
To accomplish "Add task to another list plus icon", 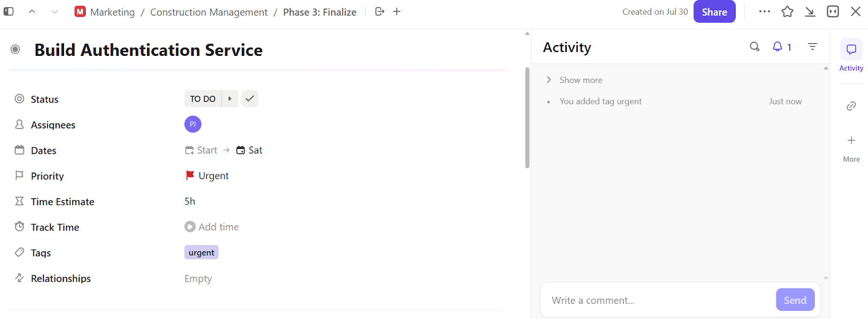I will coord(397,11).
